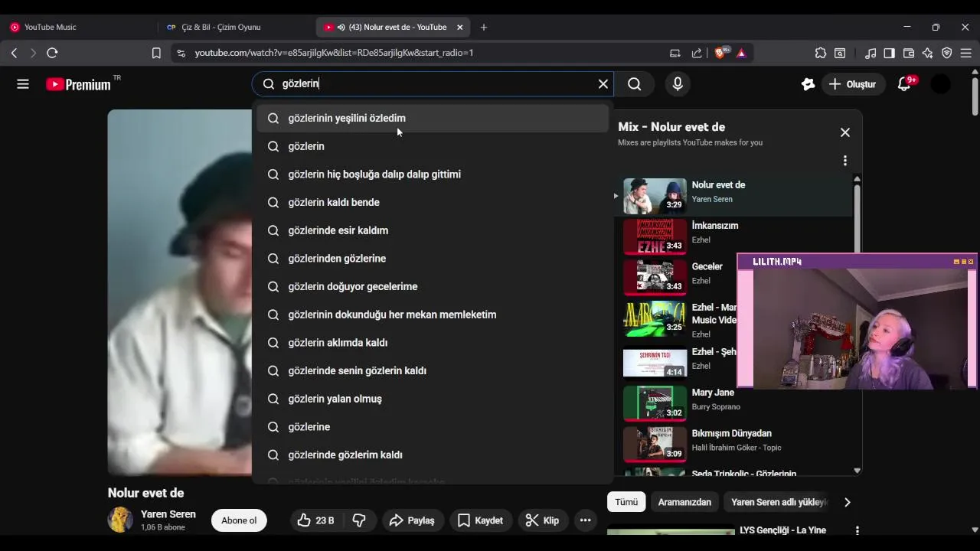The image size is (980, 551).
Task: Open the Brave VPN shield icon
Action: point(947,53)
